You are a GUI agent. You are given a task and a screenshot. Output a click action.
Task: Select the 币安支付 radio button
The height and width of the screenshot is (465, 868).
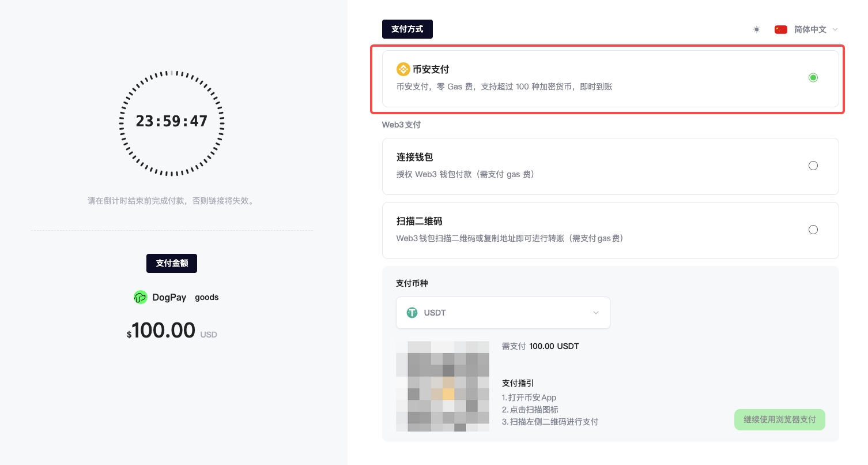813,77
